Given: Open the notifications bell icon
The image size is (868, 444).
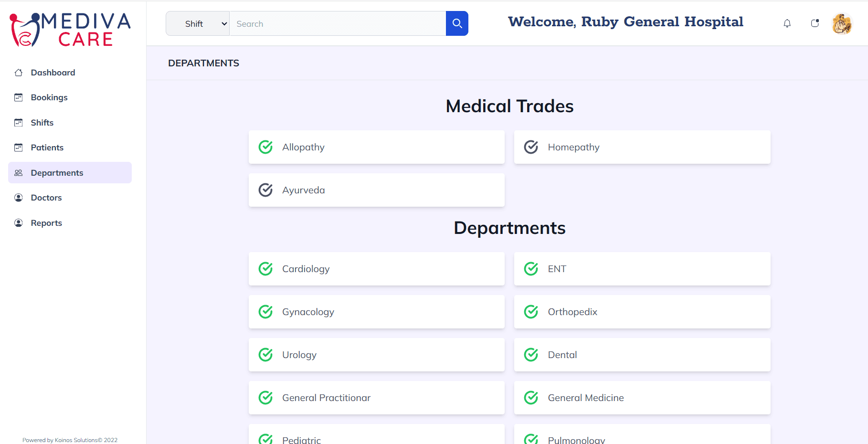Looking at the screenshot, I should click(787, 23).
